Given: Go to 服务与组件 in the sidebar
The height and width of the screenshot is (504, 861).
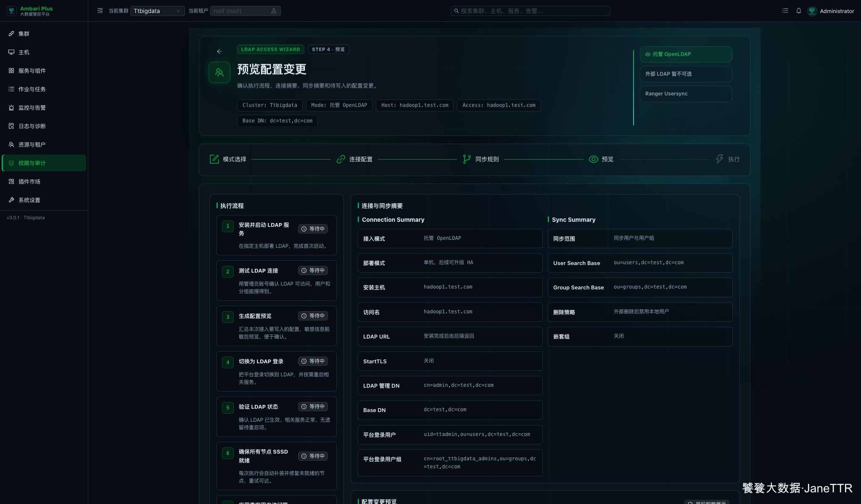Looking at the screenshot, I should coord(44,71).
